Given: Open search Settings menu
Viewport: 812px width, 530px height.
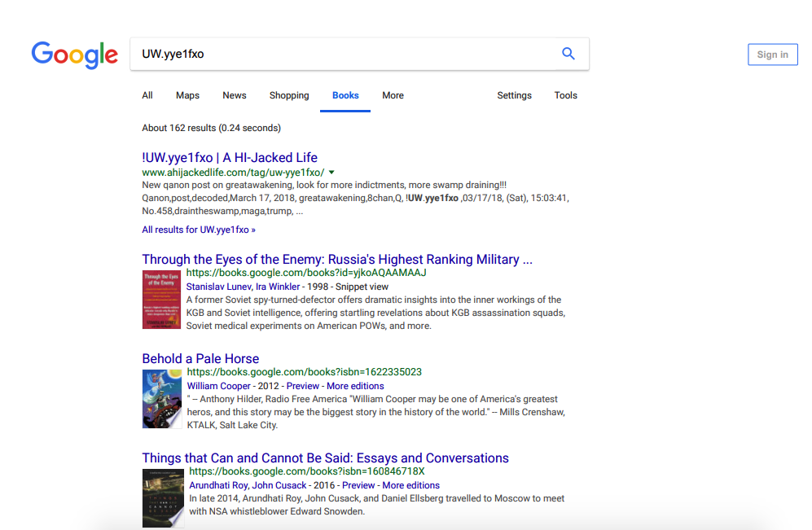Looking at the screenshot, I should [x=514, y=95].
